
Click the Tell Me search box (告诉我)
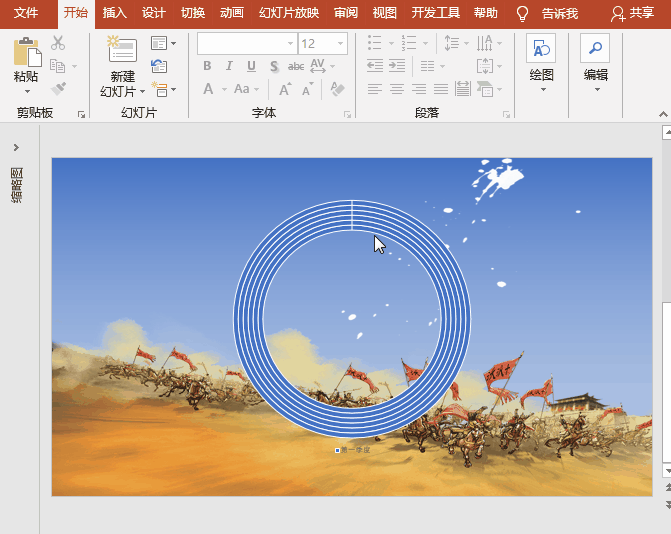560,13
